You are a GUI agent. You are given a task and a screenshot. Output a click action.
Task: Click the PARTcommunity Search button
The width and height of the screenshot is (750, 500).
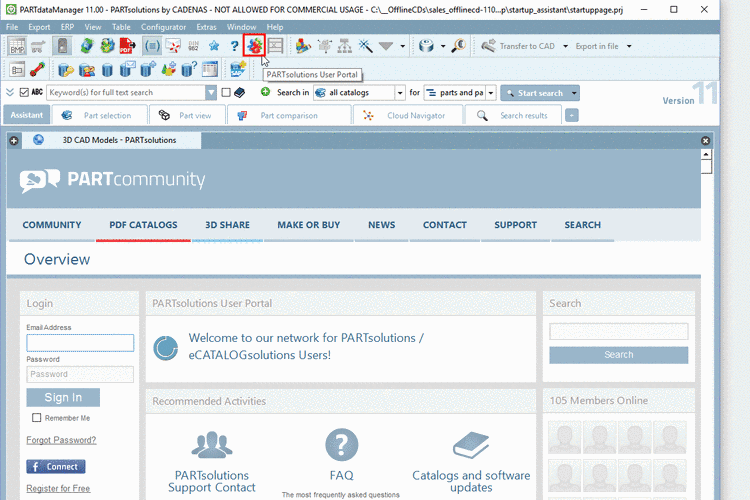(618, 355)
